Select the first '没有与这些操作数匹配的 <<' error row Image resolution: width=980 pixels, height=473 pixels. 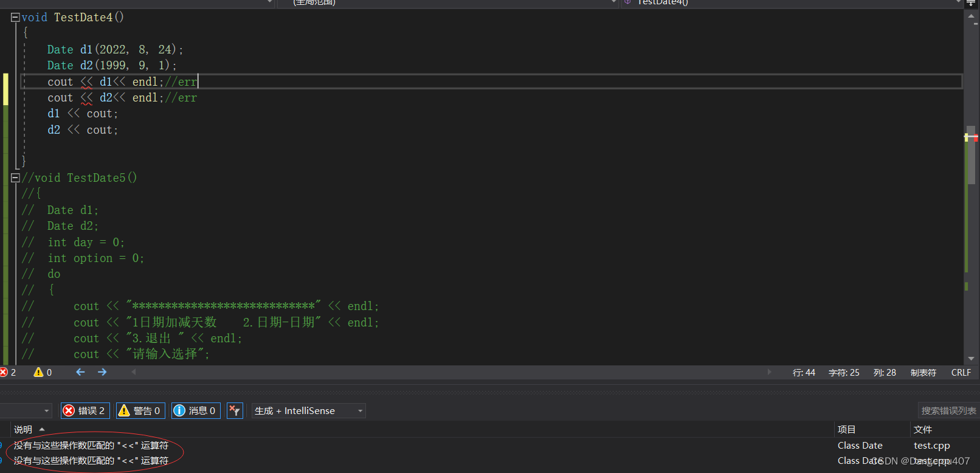91,446
